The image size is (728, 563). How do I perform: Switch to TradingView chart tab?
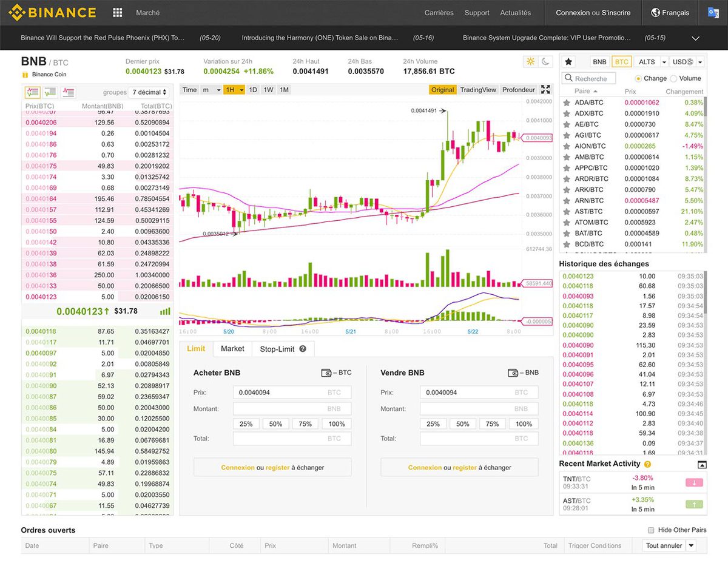click(x=478, y=90)
